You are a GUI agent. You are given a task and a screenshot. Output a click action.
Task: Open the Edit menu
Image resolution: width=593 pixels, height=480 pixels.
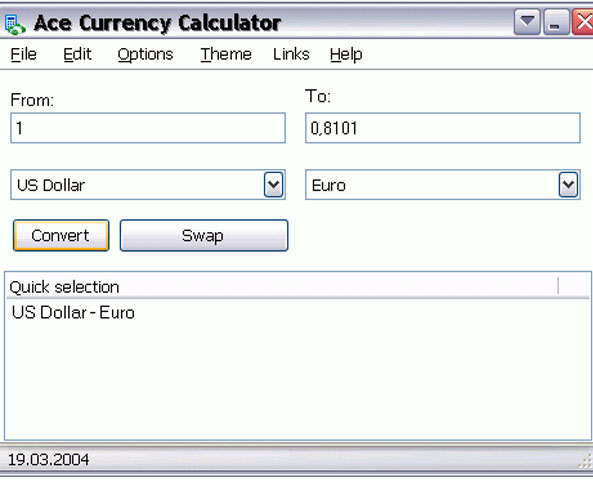pyautogui.click(x=77, y=54)
